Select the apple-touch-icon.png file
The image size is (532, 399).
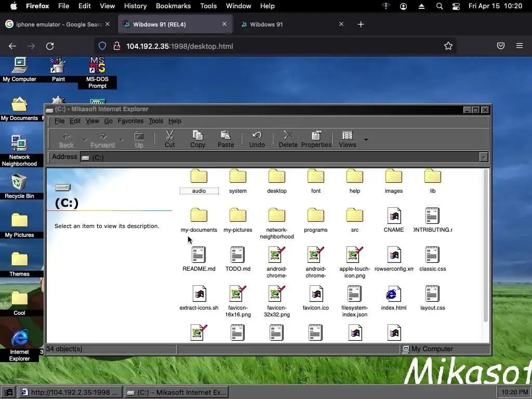[x=354, y=262]
